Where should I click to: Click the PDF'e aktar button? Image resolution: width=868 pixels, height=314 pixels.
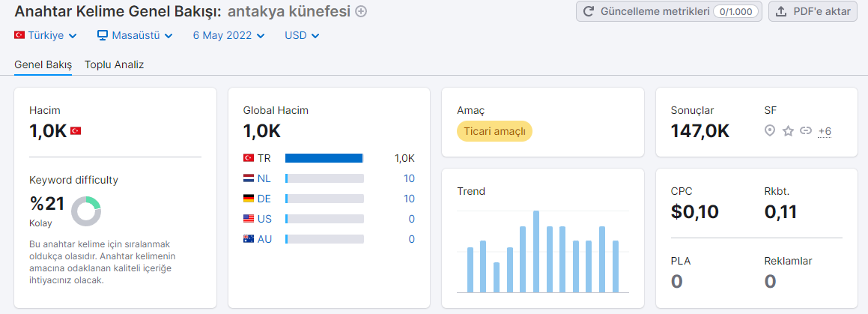[x=813, y=11]
